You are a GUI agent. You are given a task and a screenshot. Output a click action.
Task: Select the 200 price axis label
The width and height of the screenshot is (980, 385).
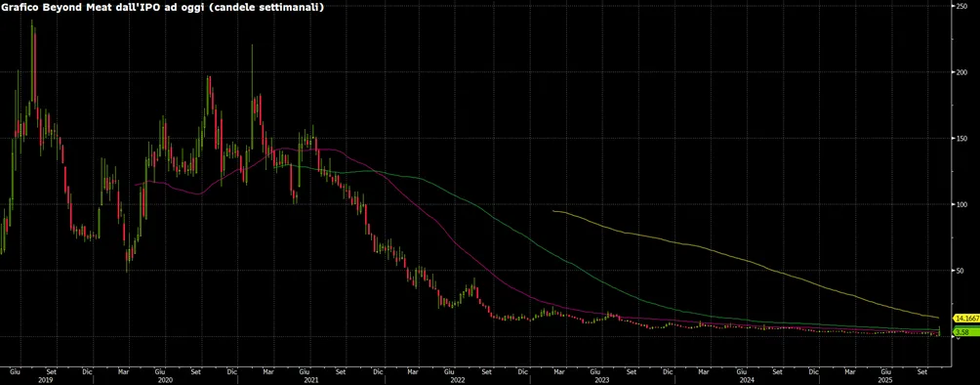pos(961,72)
